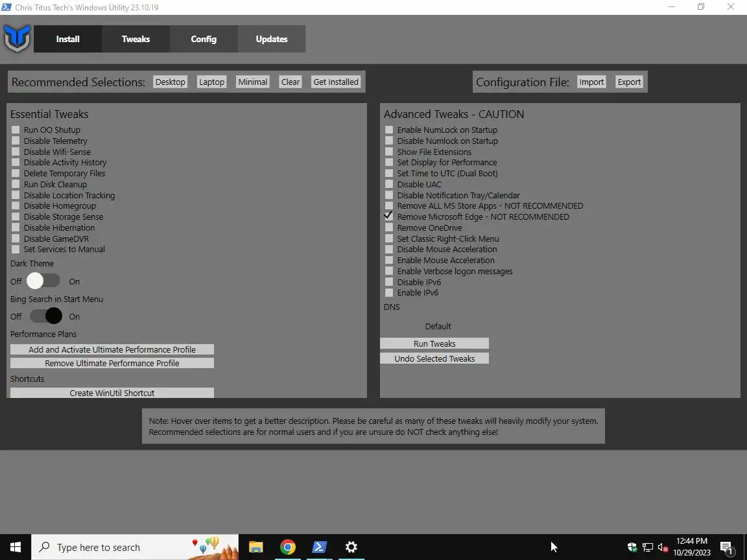747x560 pixels.
Task: Open the notification center icon
Action: point(726,547)
